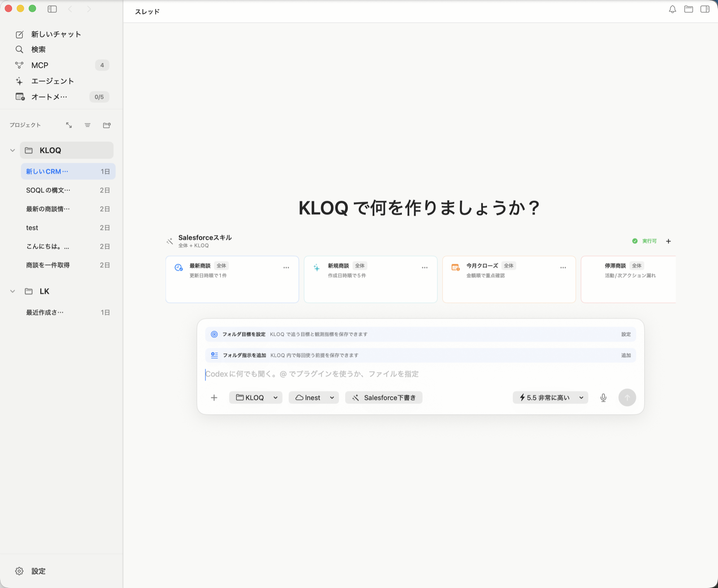718x588 pixels.
Task: Click 追加 on folder instructions row
Action: (x=626, y=355)
